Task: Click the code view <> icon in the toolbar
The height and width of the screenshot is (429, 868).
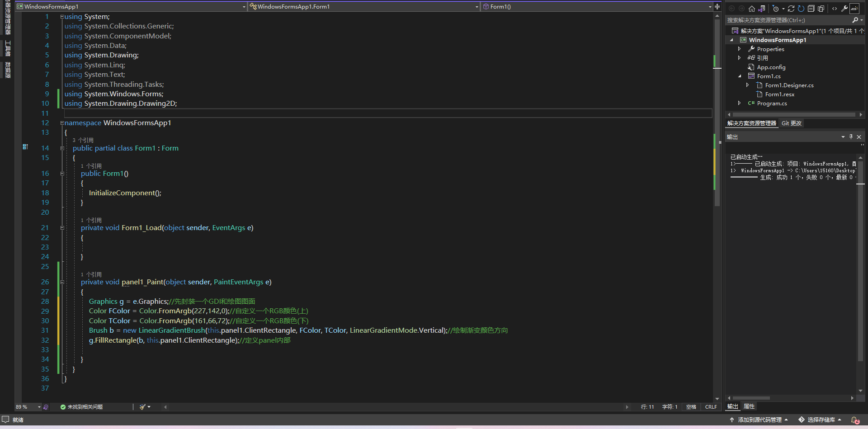Action: coord(835,9)
